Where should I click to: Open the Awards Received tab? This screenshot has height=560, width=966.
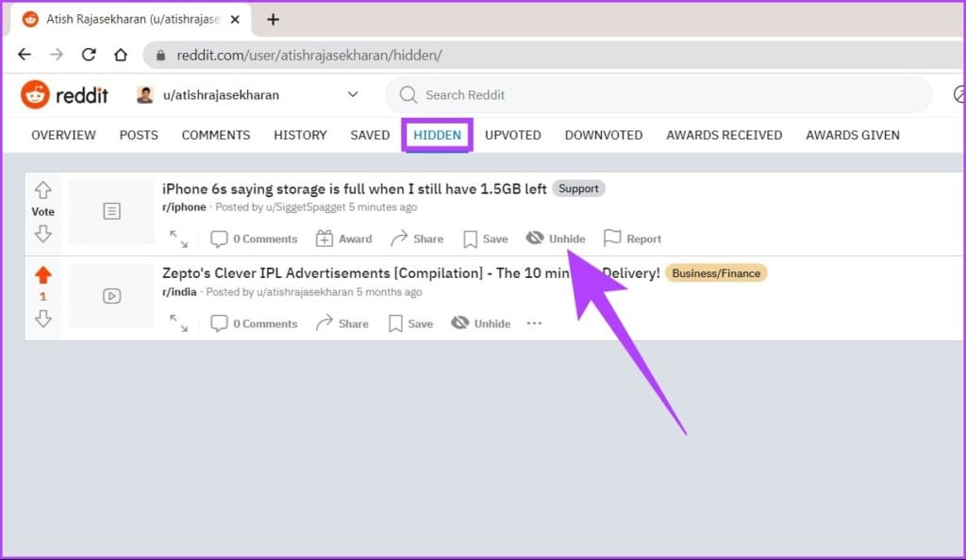[x=724, y=136]
